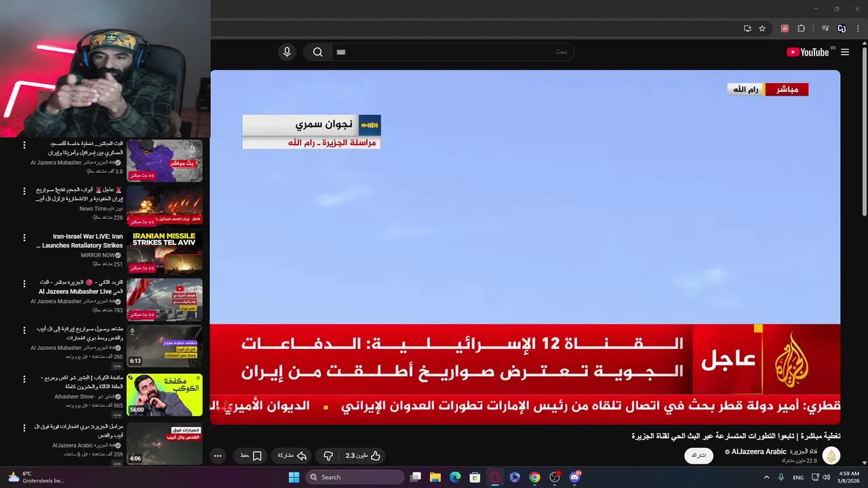868x488 pixels.
Task: Open the weather widget showing 6°C
Action: tap(35, 477)
